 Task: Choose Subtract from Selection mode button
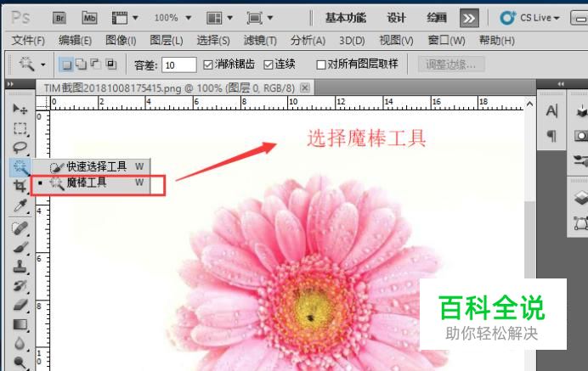96,65
